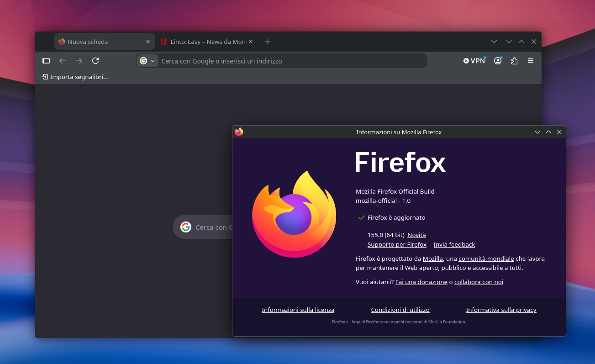Open the Firefox account menu icon
This screenshot has height=364, width=595.
click(x=498, y=61)
